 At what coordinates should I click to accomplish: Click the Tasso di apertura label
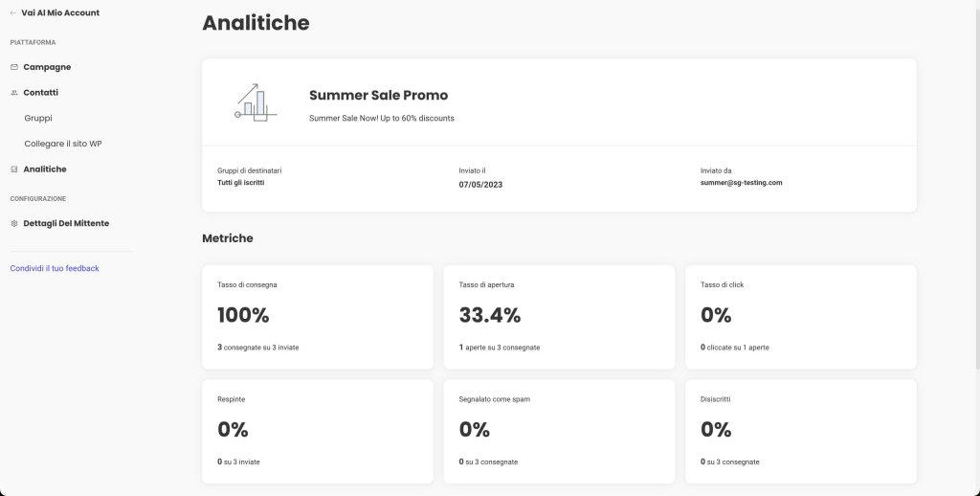pyautogui.click(x=486, y=284)
